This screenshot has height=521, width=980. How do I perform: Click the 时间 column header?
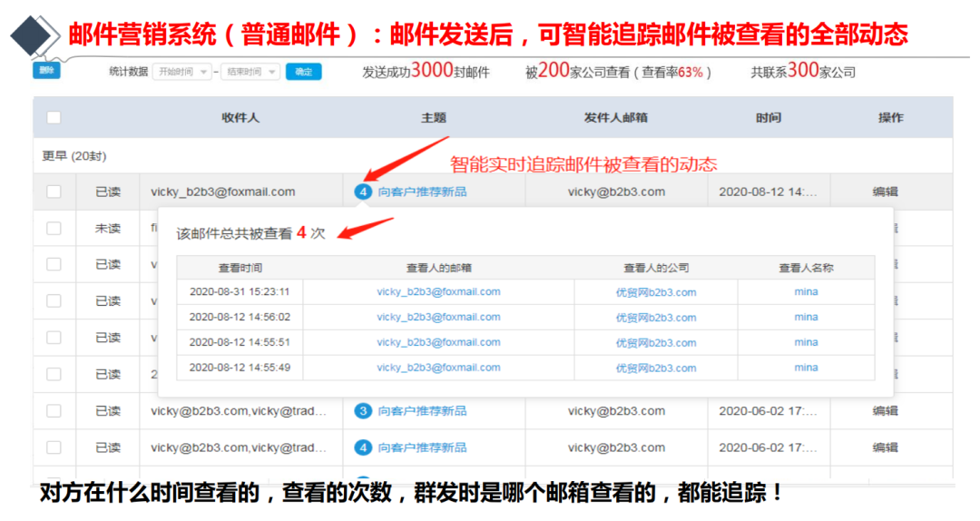tap(768, 118)
